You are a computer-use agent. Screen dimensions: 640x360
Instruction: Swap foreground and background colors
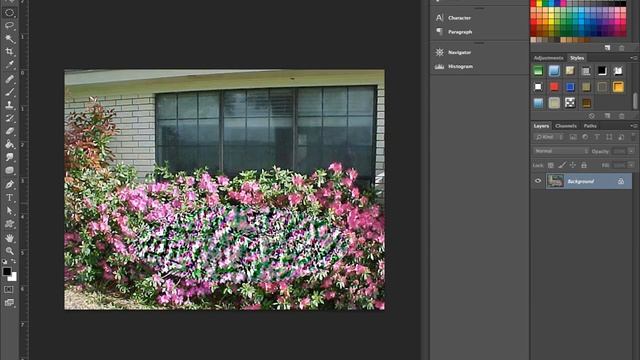[x=13, y=261]
